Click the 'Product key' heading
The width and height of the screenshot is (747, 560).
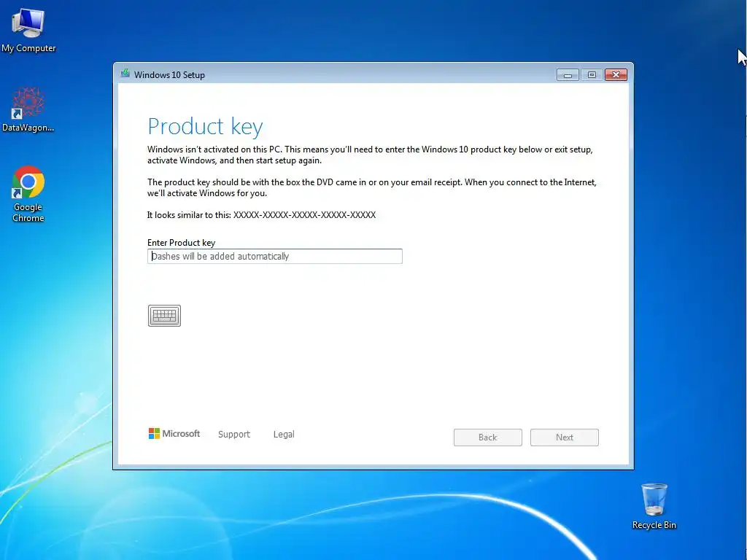click(205, 127)
